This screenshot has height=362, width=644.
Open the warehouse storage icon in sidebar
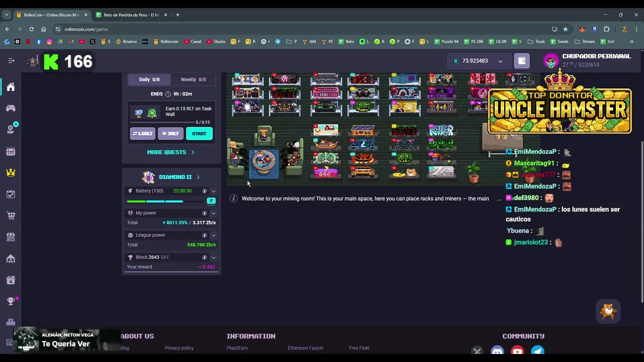coord(11,258)
